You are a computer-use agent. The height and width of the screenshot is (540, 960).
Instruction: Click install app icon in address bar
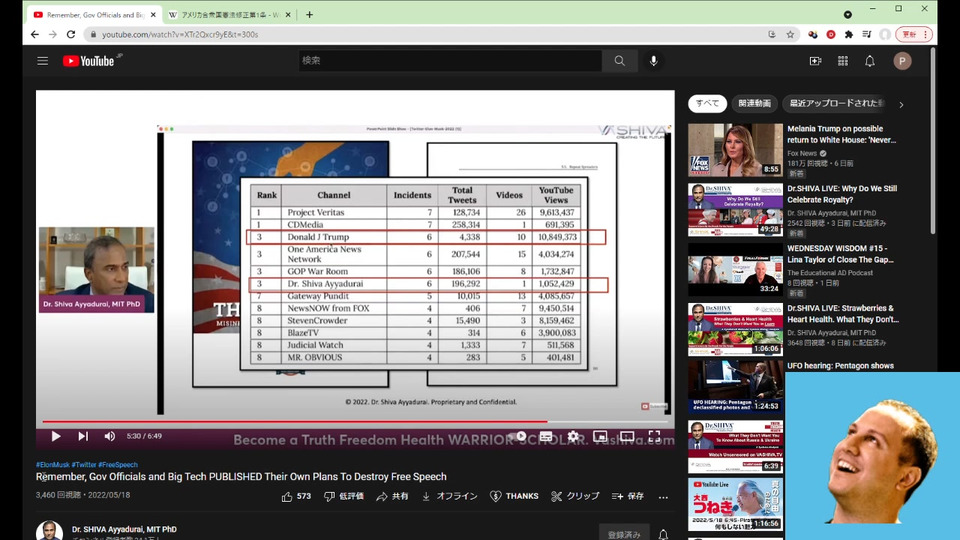click(x=772, y=34)
